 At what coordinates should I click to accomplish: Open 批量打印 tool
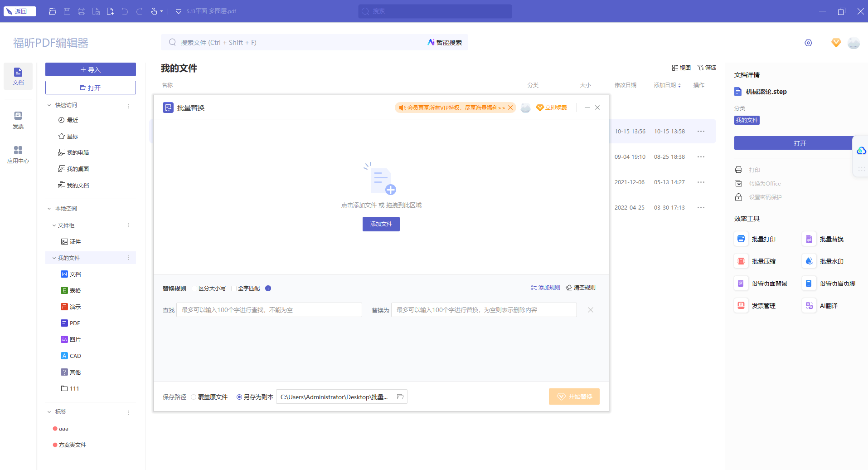click(755, 239)
